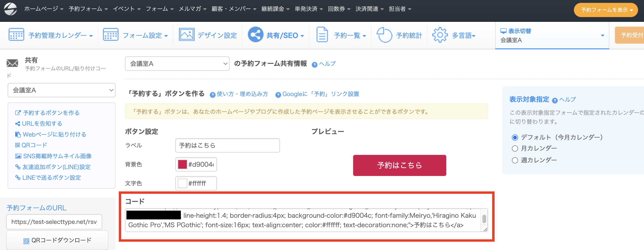
Task: Open the 顧客・メンバー top menu
Action: [234, 9]
